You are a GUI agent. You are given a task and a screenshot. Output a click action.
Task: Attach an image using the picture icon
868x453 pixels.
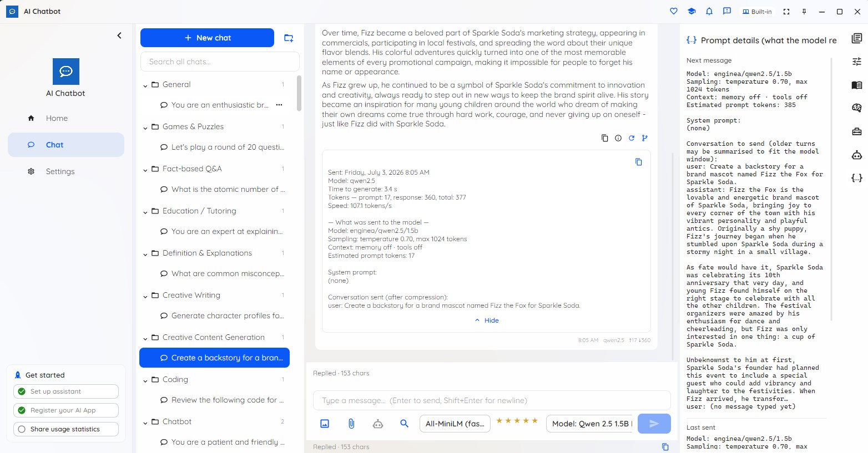[x=325, y=424]
